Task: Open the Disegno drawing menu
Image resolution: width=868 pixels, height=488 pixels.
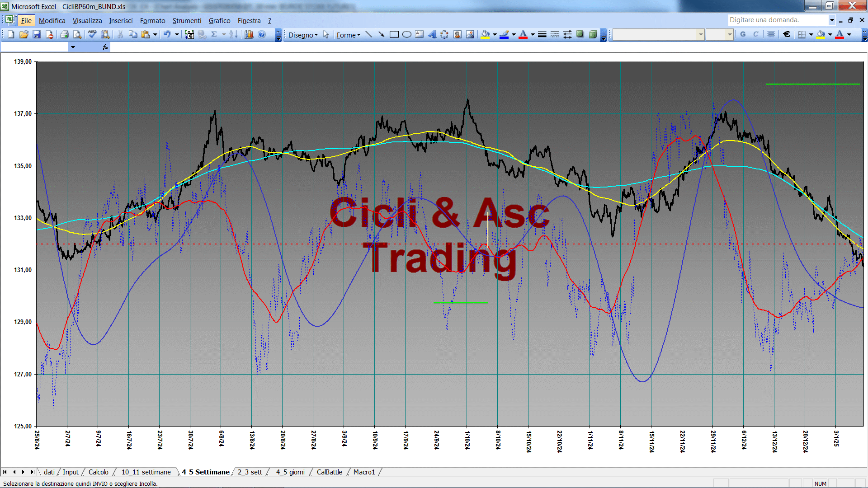Action: [303, 35]
